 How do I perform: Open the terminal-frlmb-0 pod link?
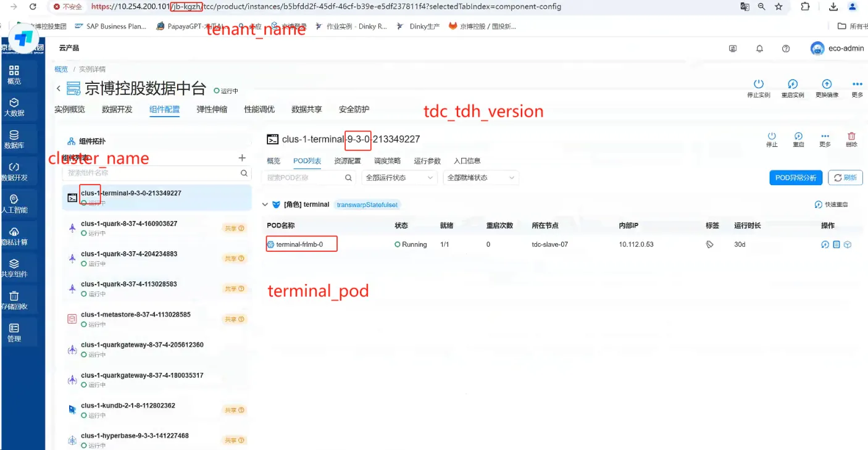click(299, 244)
